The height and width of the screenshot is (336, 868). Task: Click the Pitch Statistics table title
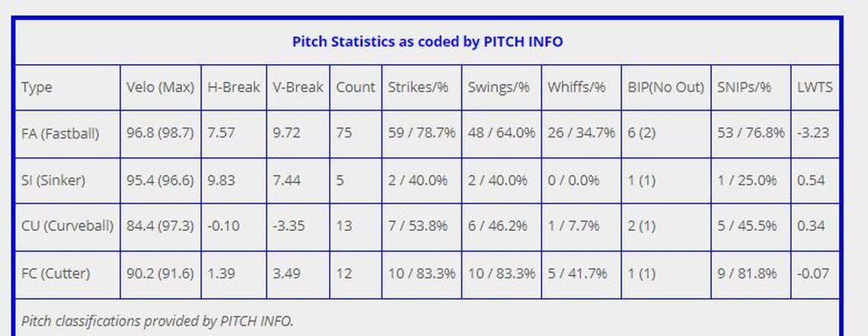(x=427, y=41)
